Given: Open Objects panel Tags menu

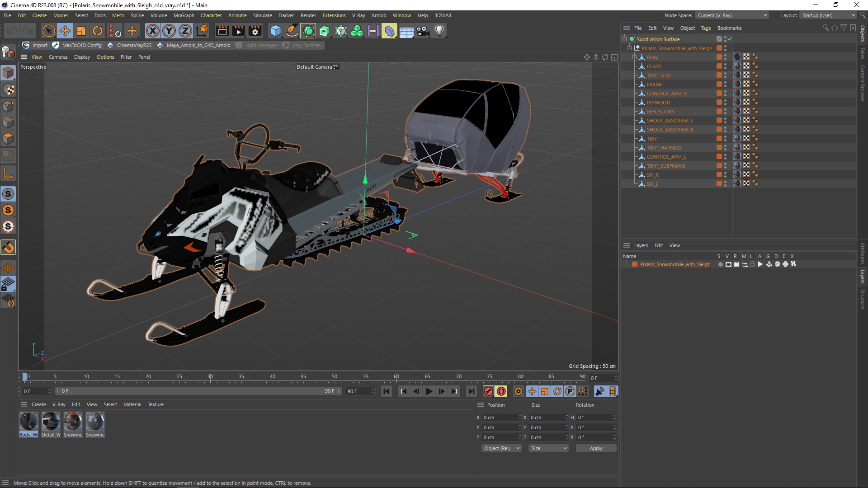Looking at the screenshot, I should pyautogui.click(x=706, y=28).
